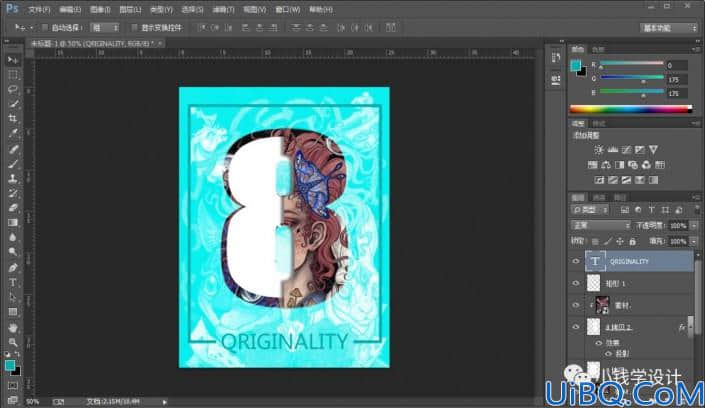Add a Curves adjustment icon
The height and width of the screenshot is (408, 705).
click(x=626, y=150)
